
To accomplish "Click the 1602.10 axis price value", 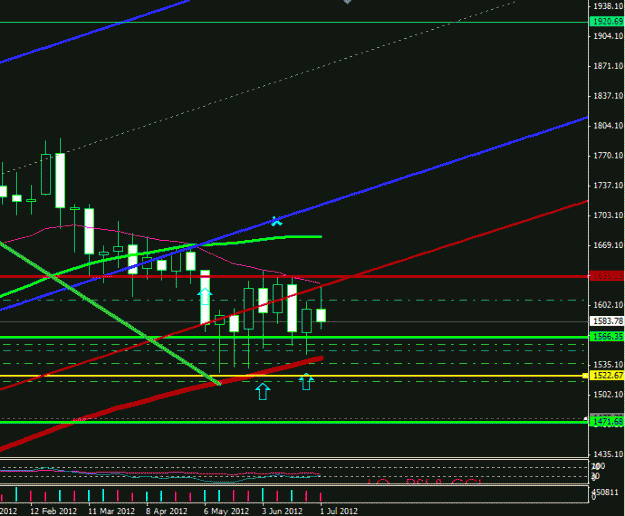I will (608, 305).
